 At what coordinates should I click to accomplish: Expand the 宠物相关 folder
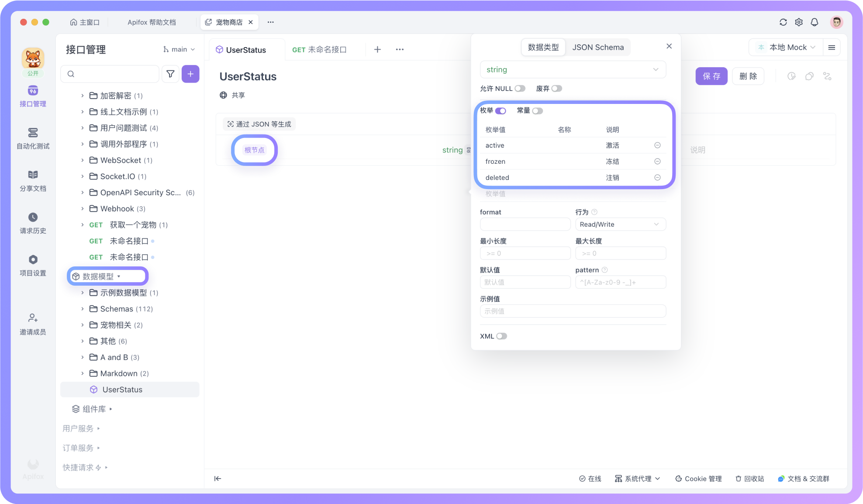click(82, 325)
